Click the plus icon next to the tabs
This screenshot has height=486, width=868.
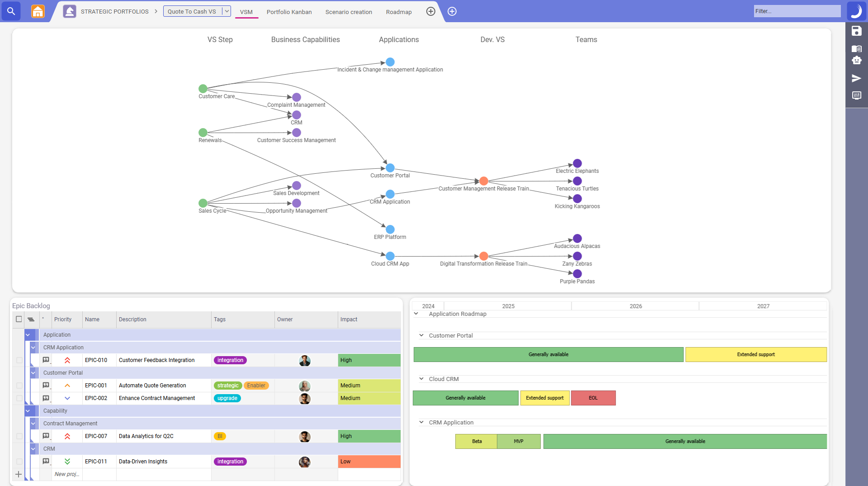pyautogui.click(x=430, y=11)
